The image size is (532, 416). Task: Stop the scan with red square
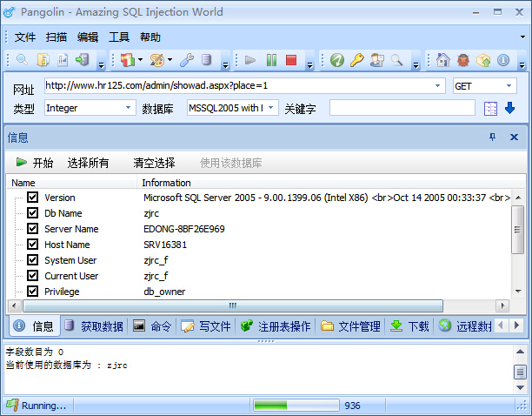pos(291,60)
